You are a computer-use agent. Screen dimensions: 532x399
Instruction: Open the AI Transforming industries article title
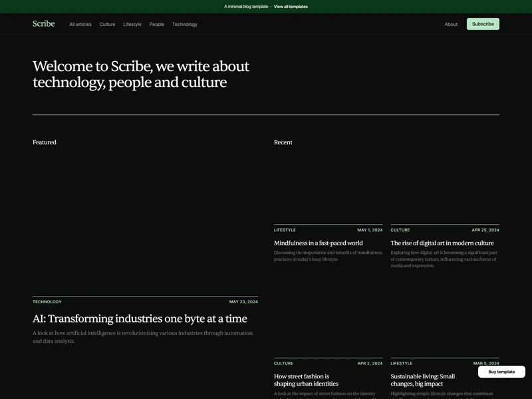point(140,319)
